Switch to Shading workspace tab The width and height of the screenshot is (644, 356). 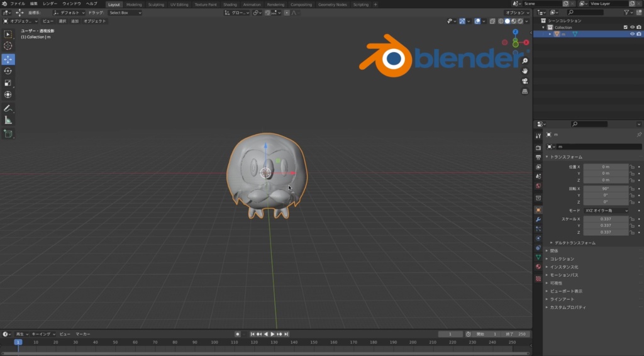[230, 4]
